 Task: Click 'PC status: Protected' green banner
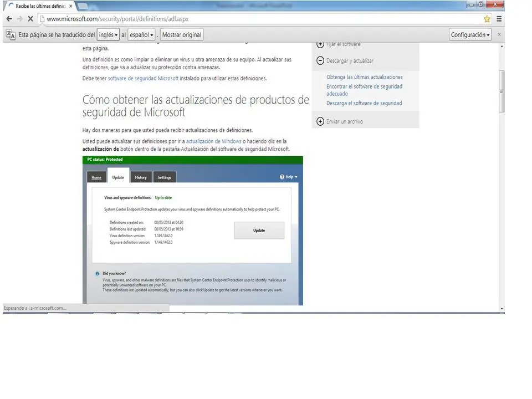point(193,160)
